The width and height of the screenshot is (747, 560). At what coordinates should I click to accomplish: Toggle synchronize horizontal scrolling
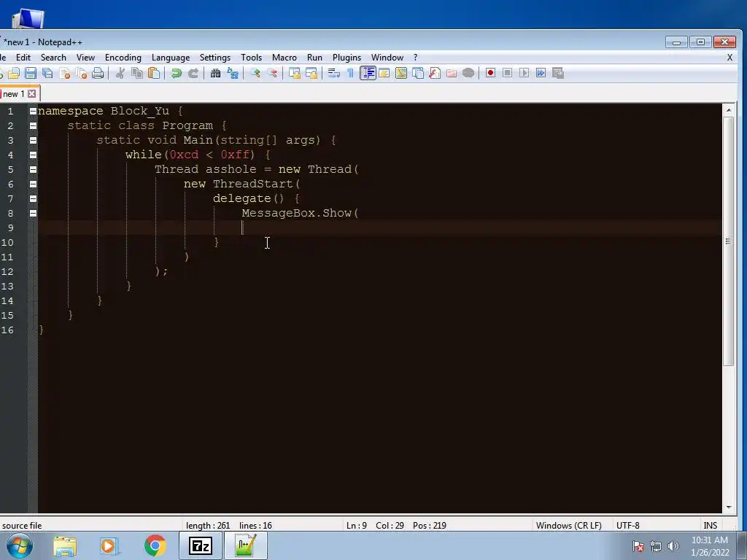311,73
